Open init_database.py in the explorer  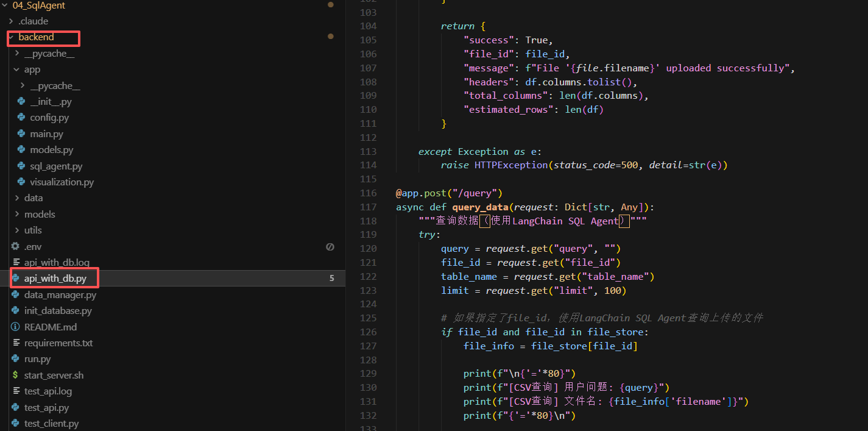click(58, 311)
